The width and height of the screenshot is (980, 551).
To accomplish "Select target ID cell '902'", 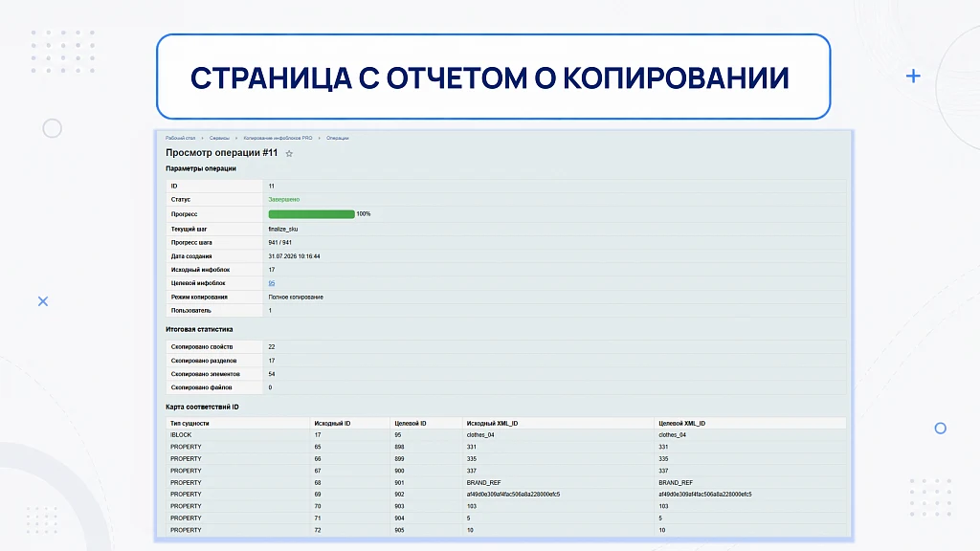I will [x=399, y=495].
